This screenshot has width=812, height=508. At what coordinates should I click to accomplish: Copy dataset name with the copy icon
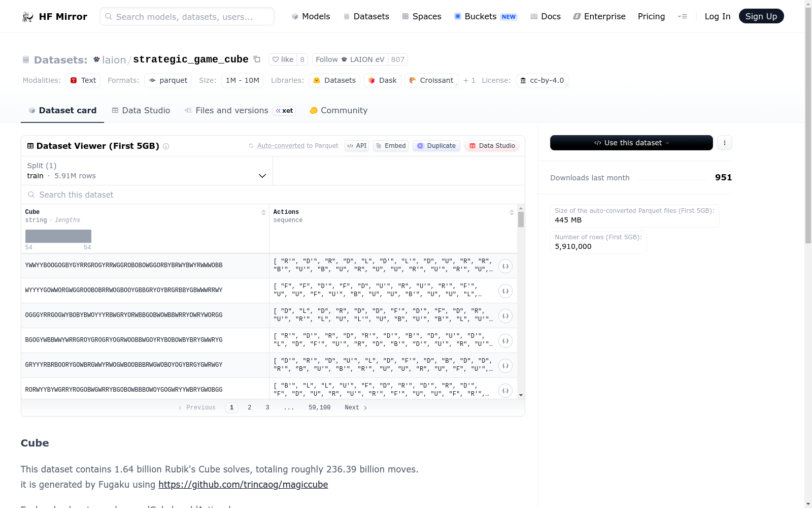tap(257, 59)
